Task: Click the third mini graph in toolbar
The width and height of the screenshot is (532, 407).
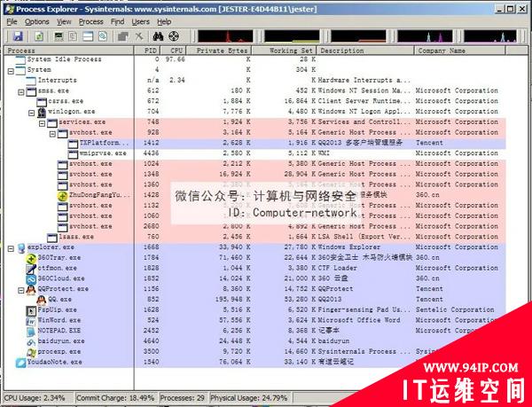Action: tap(358, 36)
